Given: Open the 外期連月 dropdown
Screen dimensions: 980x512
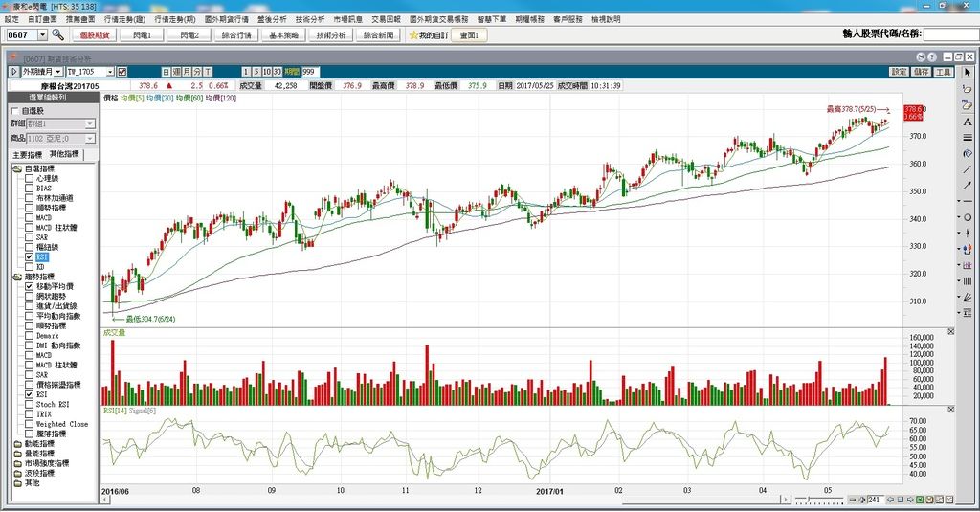Looking at the screenshot, I should [x=58, y=72].
